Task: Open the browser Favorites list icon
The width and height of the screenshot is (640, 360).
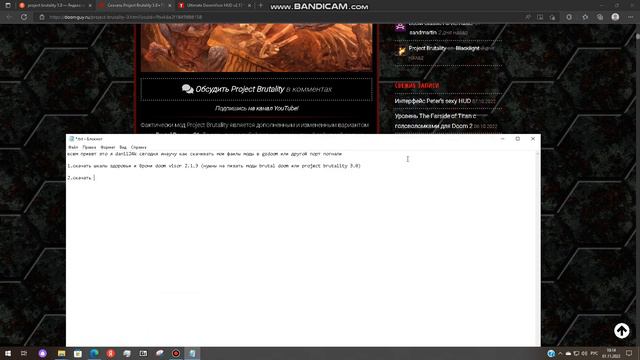Action: [x=585, y=17]
